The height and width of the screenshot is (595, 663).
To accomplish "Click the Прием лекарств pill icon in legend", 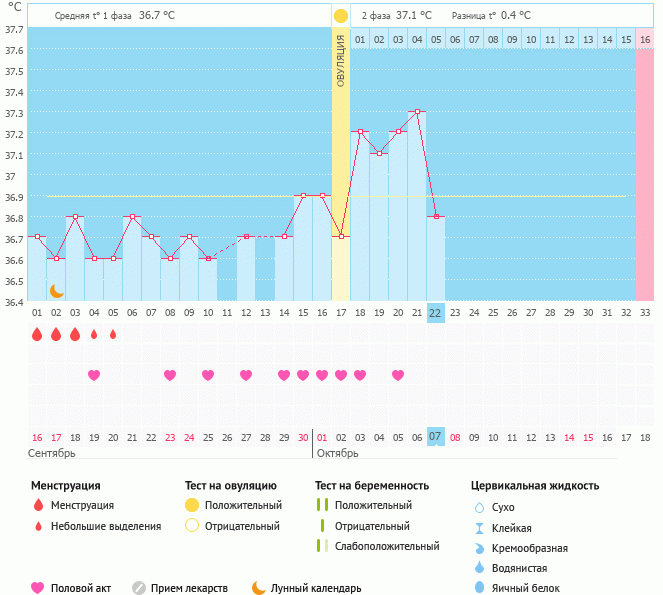I will (x=139, y=588).
